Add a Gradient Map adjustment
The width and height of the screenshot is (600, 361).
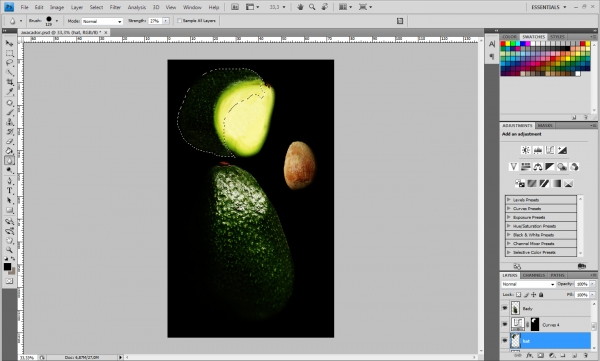pyautogui.click(x=556, y=183)
